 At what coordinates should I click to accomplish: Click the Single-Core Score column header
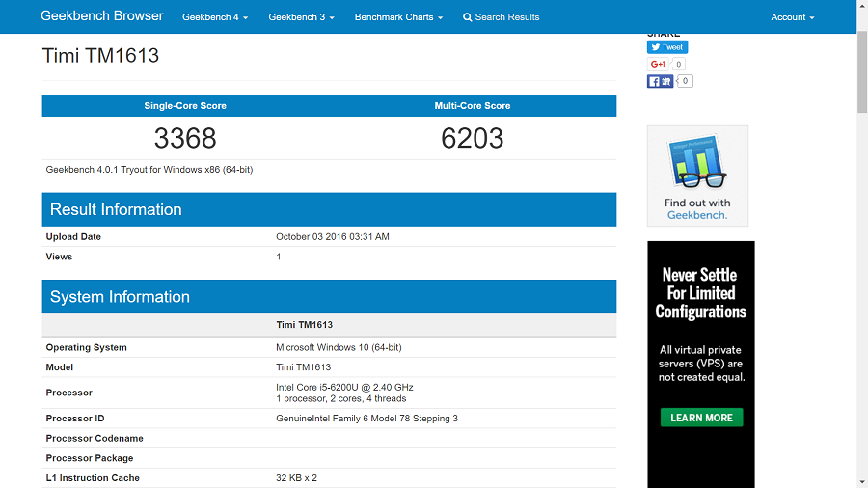click(x=185, y=106)
